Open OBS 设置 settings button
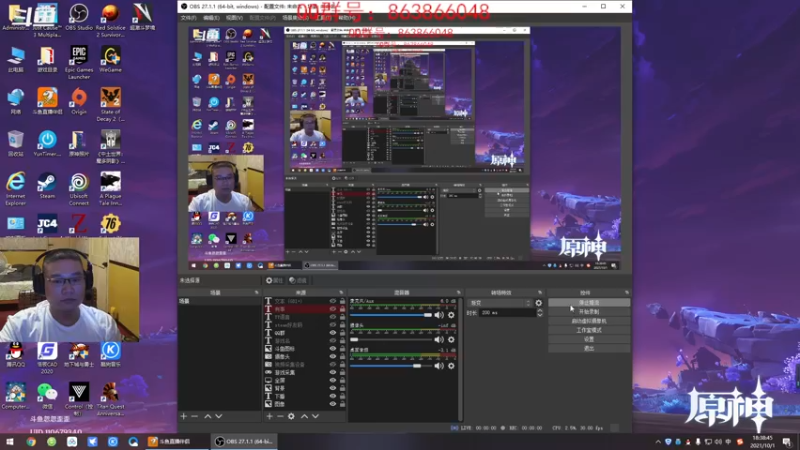800x450 pixels. click(589, 339)
